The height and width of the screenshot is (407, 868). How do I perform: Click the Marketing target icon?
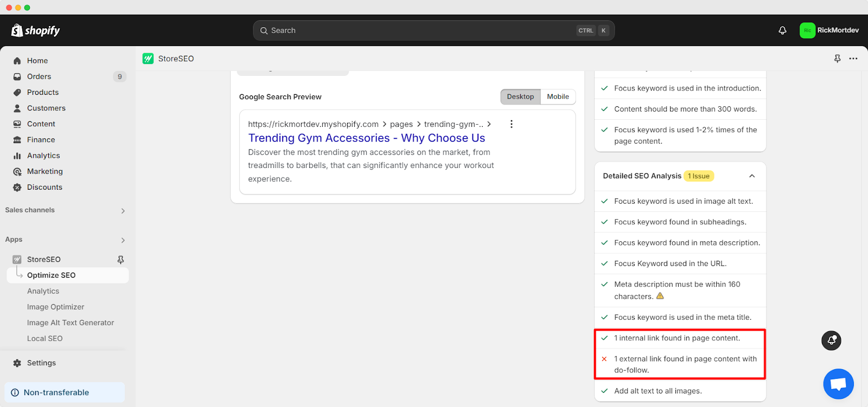(x=17, y=171)
